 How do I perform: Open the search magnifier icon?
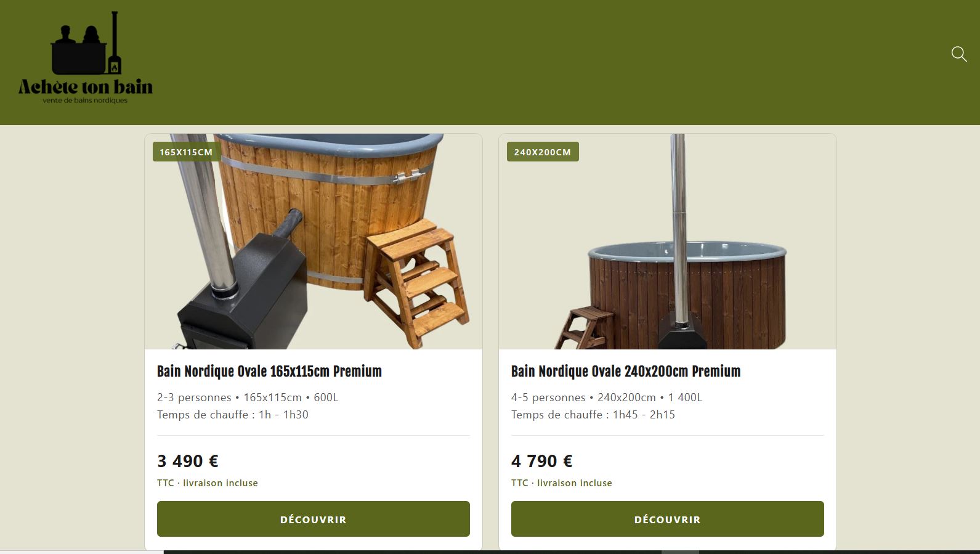click(x=959, y=54)
